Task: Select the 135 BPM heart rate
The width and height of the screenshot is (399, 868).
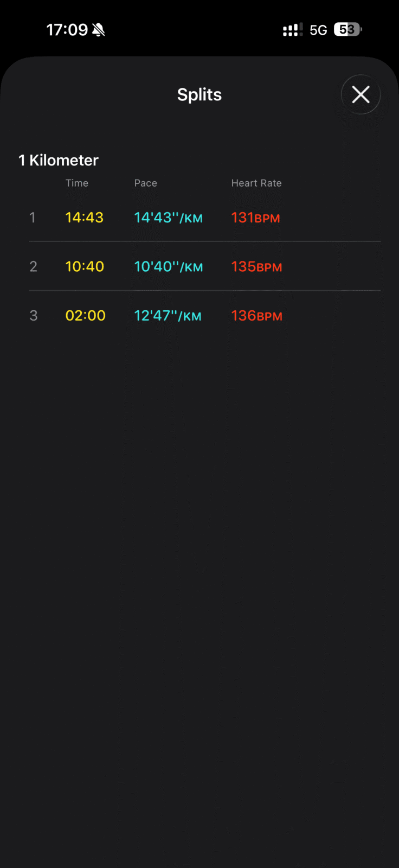Action: click(256, 266)
